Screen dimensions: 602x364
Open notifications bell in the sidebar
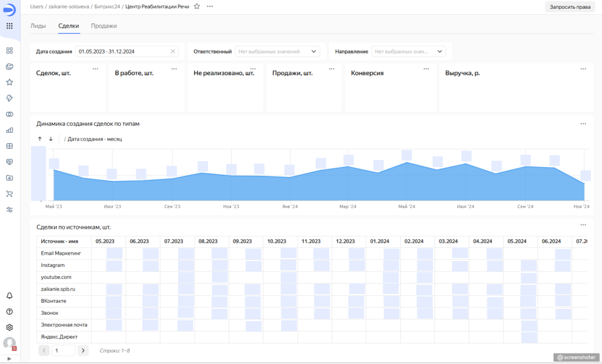click(x=9, y=295)
